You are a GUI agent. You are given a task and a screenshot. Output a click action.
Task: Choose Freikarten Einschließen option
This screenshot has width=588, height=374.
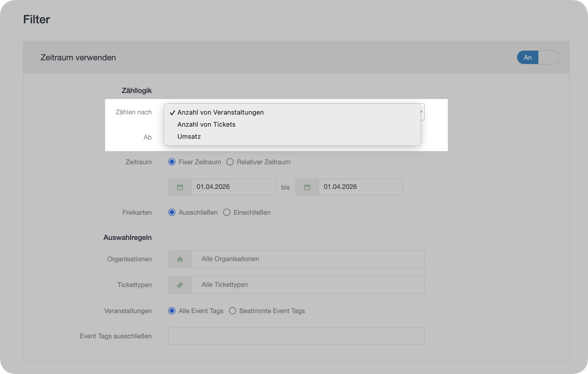pos(227,212)
